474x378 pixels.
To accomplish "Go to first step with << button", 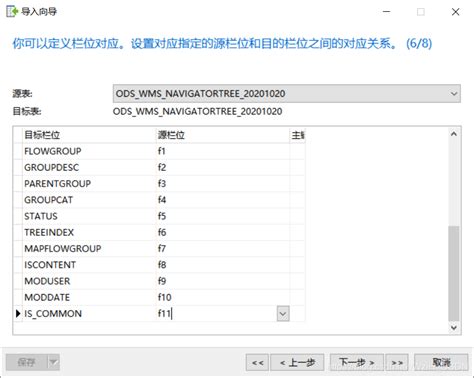I will 257,362.
